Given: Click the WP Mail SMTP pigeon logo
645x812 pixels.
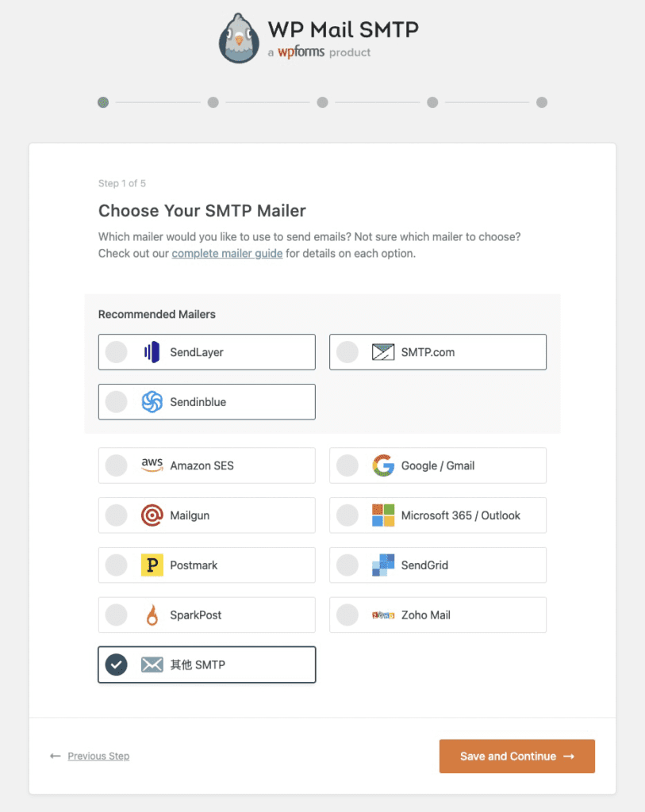Looking at the screenshot, I should pyautogui.click(x=240, y=38).
